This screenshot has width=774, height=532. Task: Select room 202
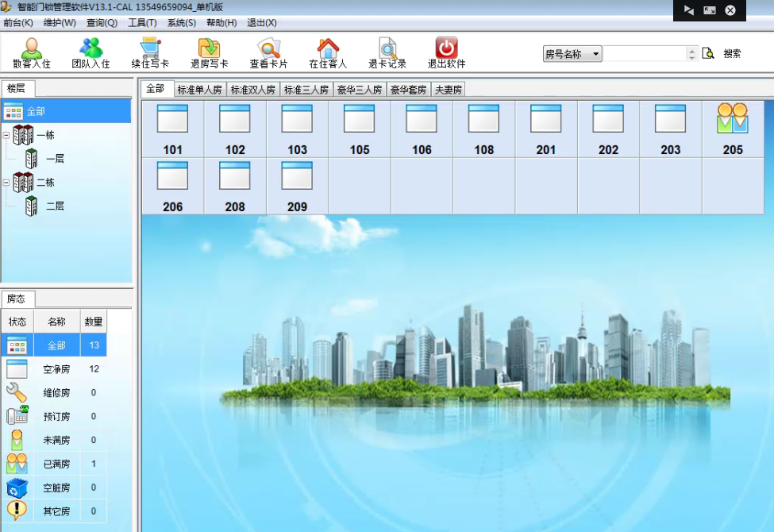[608, 129]
